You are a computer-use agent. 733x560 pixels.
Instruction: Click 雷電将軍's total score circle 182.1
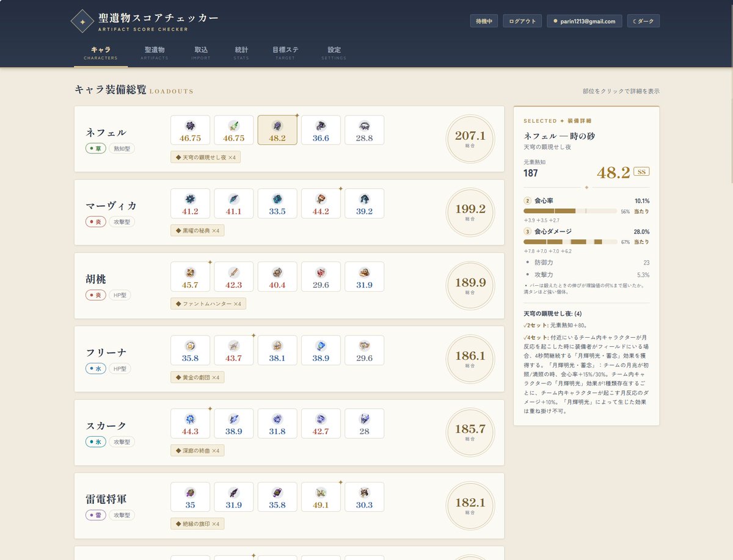point(470,505)
